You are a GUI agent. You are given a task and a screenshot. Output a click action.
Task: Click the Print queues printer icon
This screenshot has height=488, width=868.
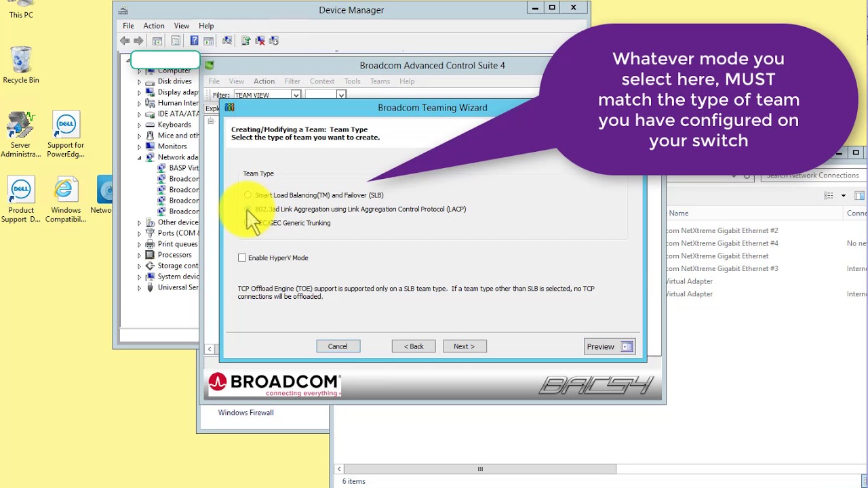[x=150, y=244]
